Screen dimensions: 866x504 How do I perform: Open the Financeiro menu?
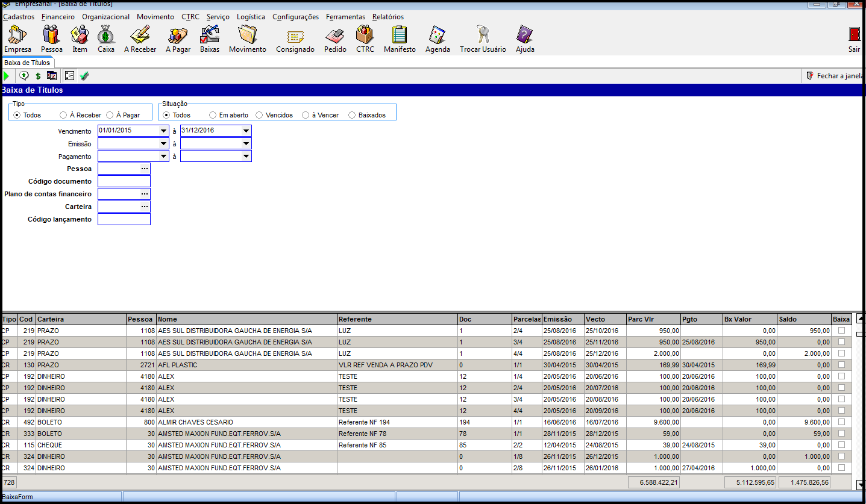point(58,17)
